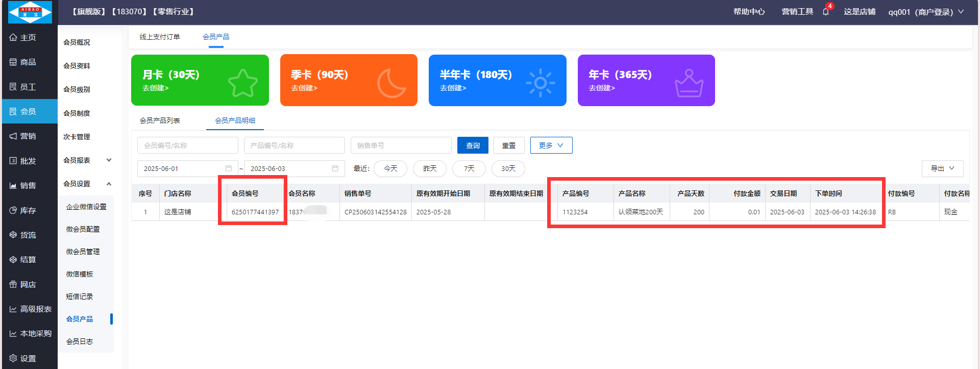Click the sun icon on 半年卡 card
The width and height of the screenshot is (980, 369).
click(x=540, y=83)
